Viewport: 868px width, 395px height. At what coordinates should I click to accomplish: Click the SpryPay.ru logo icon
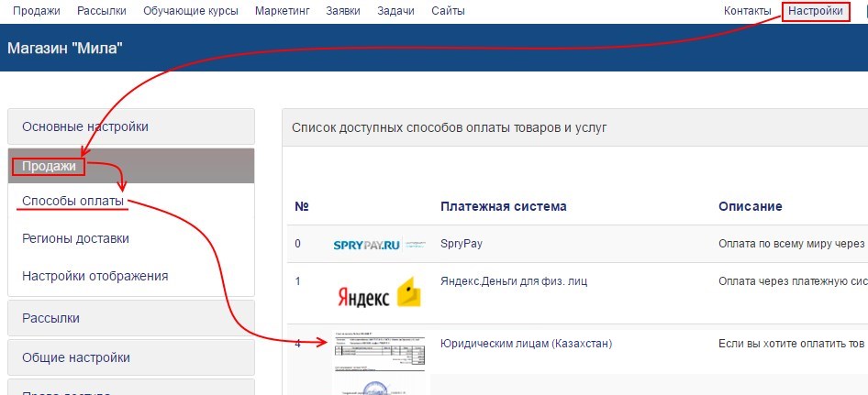tap(379, 246)
